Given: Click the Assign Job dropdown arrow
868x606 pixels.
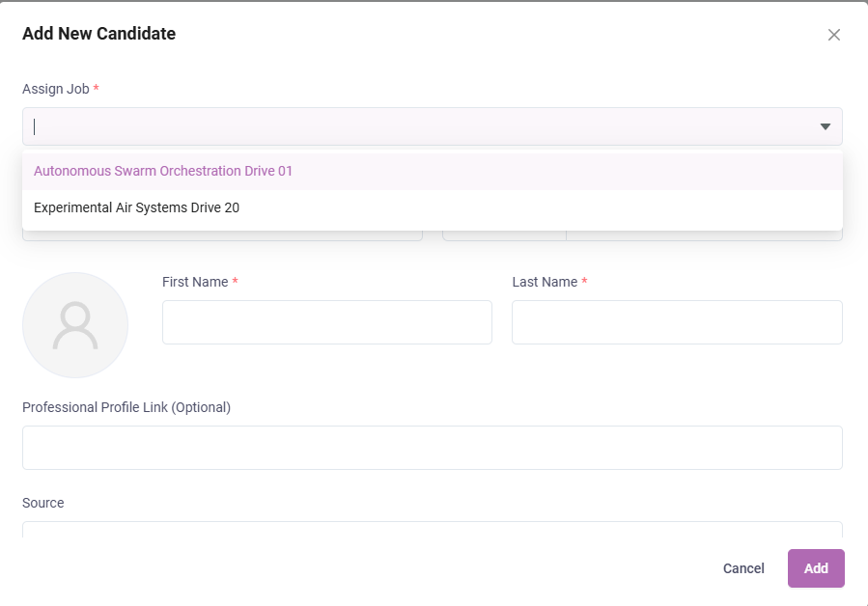Looking at the screenshot, I should [x=825, y=126].
